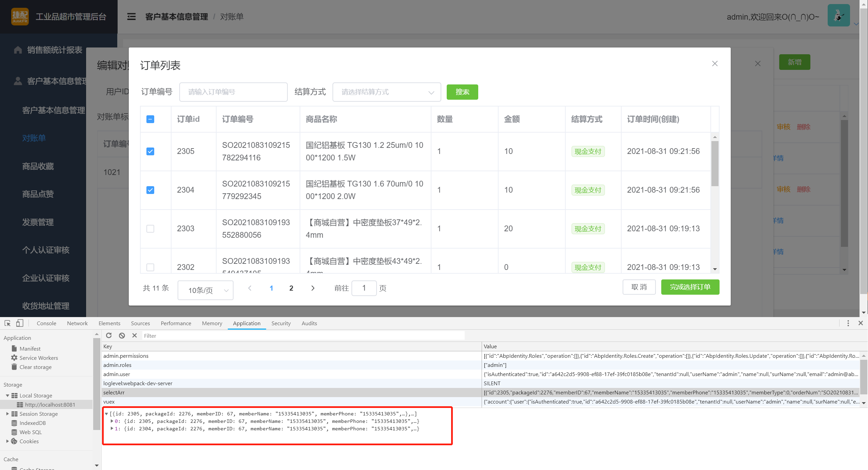Open the Console tab in DevTools

46,323
